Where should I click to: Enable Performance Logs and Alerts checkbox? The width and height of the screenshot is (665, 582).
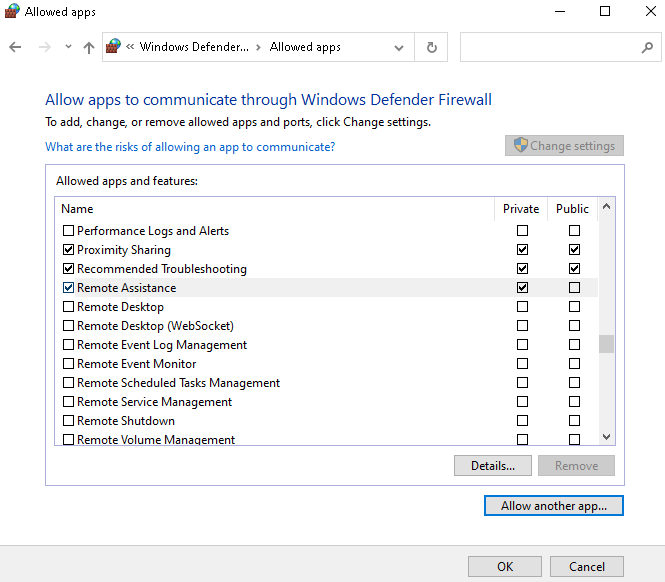click(68, 230)
